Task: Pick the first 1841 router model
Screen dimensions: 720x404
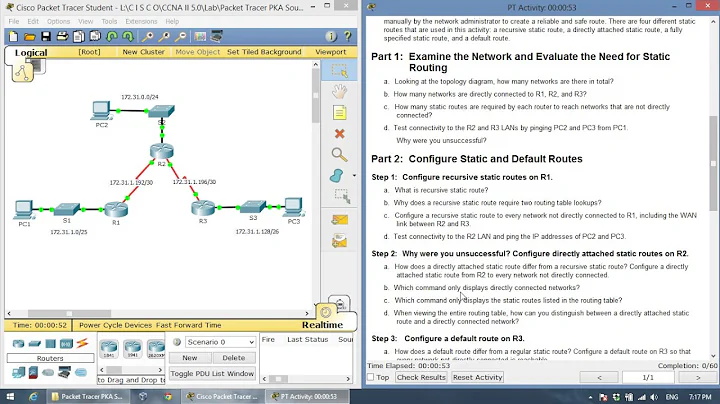Action: point(109,349)
